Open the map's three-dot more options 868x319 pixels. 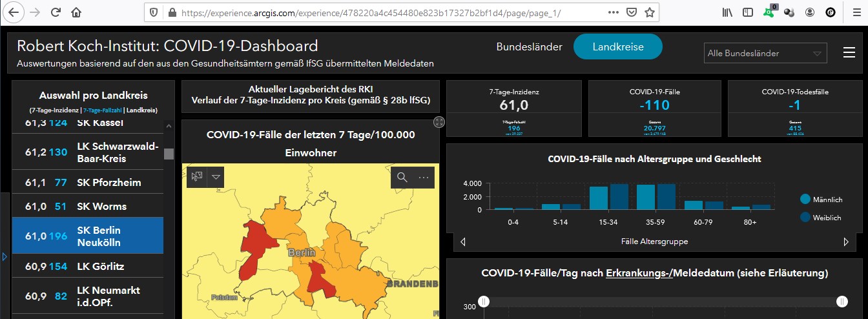(424, 177)
